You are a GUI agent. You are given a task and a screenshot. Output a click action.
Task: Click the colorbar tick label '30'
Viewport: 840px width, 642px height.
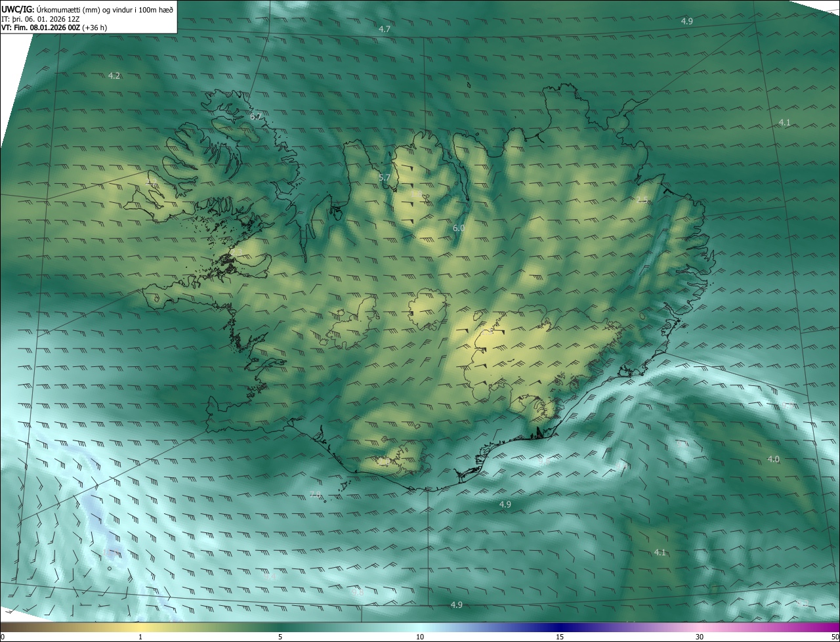pyautogui.click(x=700, y=637)
